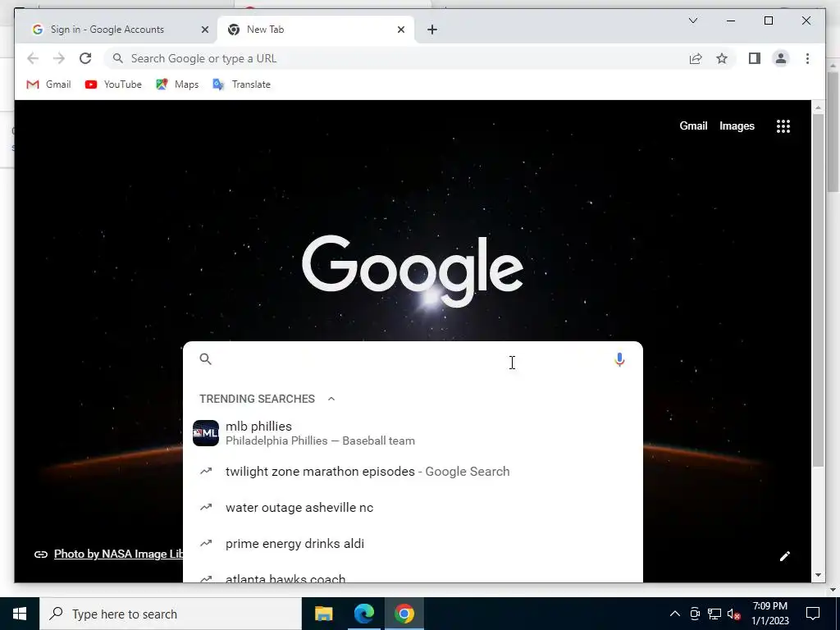The height and width of the screenshot is (630, 840).
Task: Select the New Tab tab
Action: pos(316,30)
